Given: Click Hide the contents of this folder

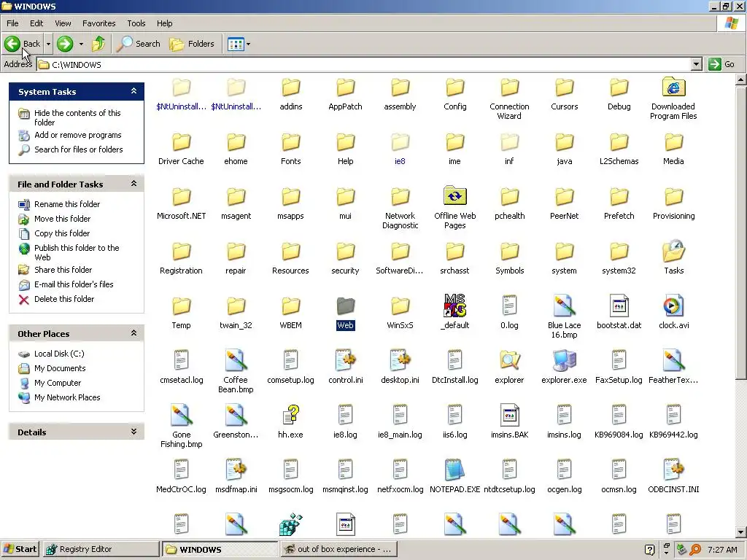Looking at the screenshot, I should pos(77,117).
